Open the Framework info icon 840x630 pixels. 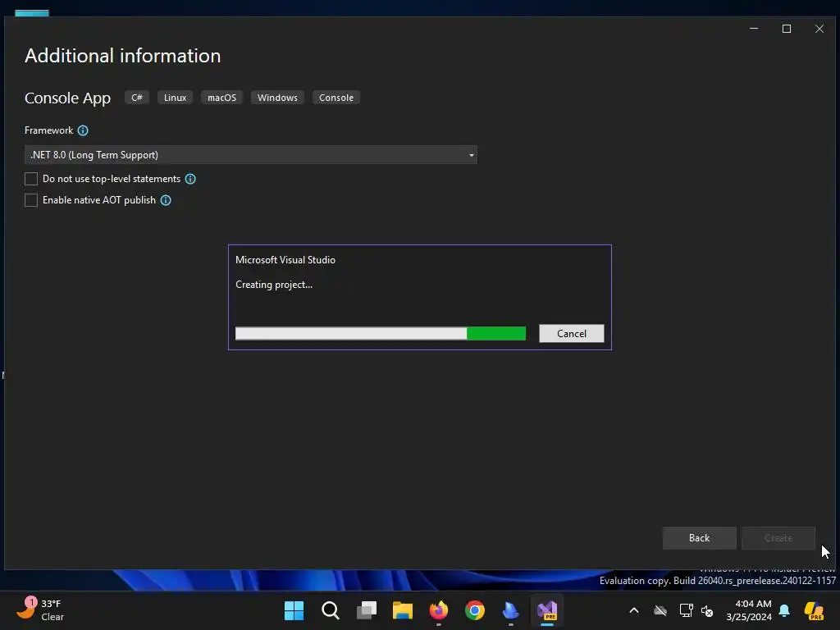pos(83,130)
